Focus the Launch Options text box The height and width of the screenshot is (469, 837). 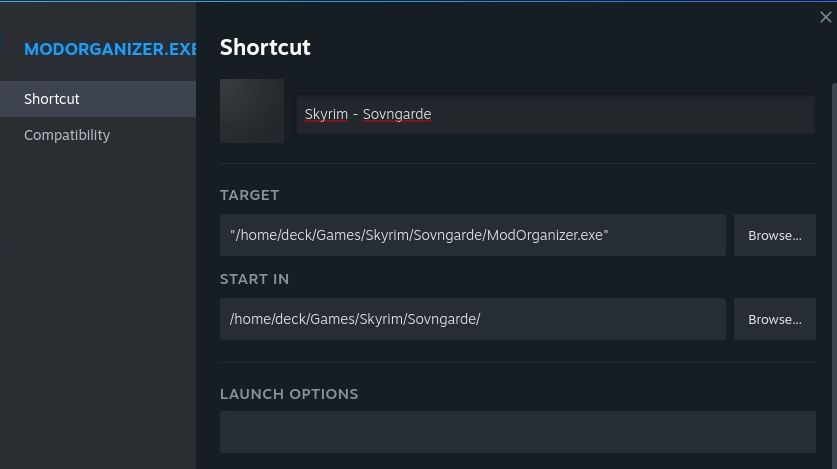click(x=518, y=432)
